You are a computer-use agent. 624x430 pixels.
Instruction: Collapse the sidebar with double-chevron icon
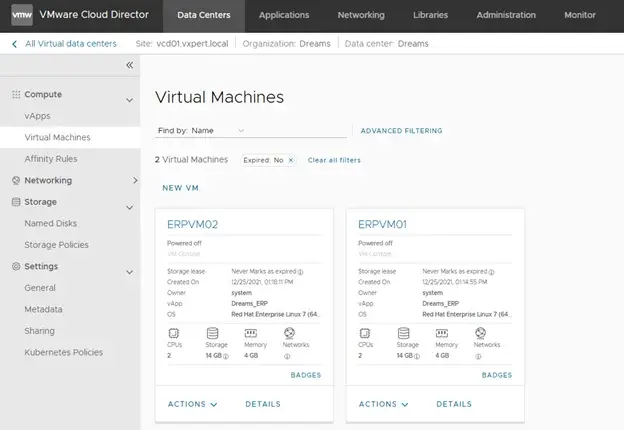(129, 65)
